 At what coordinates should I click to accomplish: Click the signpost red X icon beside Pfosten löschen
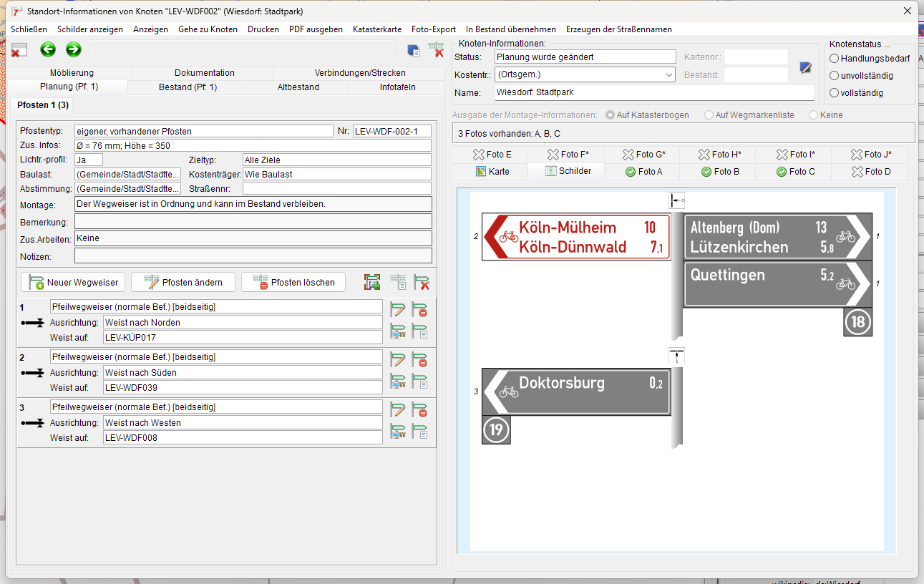click(422, 282)
